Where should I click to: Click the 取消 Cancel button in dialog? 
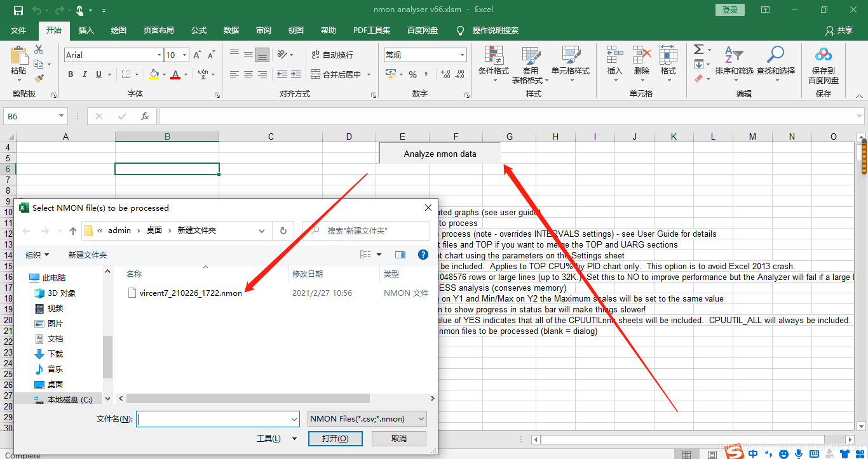[398, 438]
